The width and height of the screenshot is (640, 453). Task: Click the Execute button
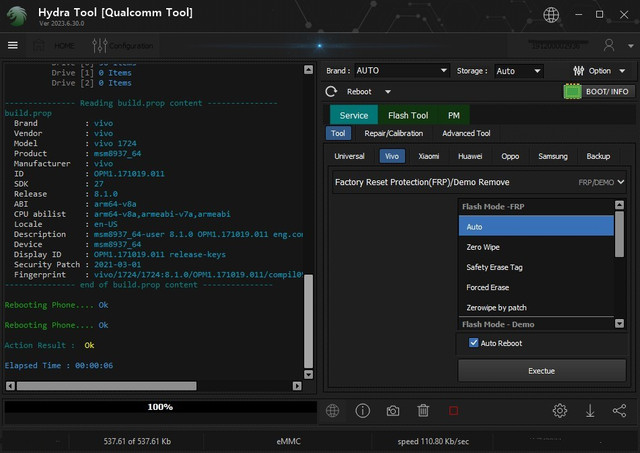click(542, 371)
